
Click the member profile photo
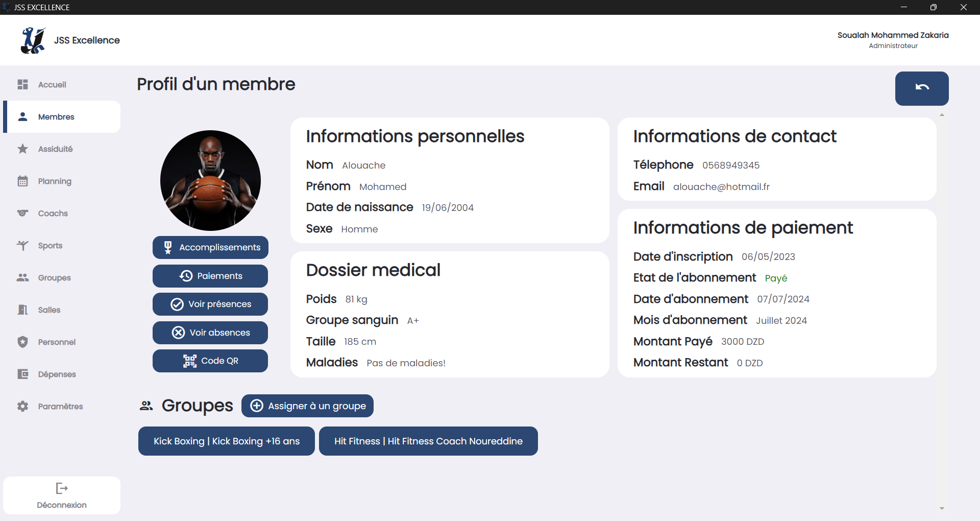click(210, 180)
